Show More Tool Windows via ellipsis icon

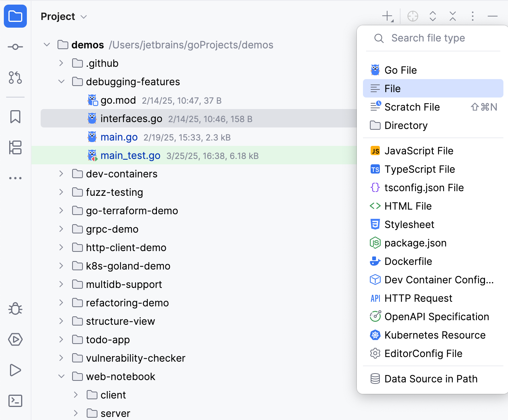[15, 178]
